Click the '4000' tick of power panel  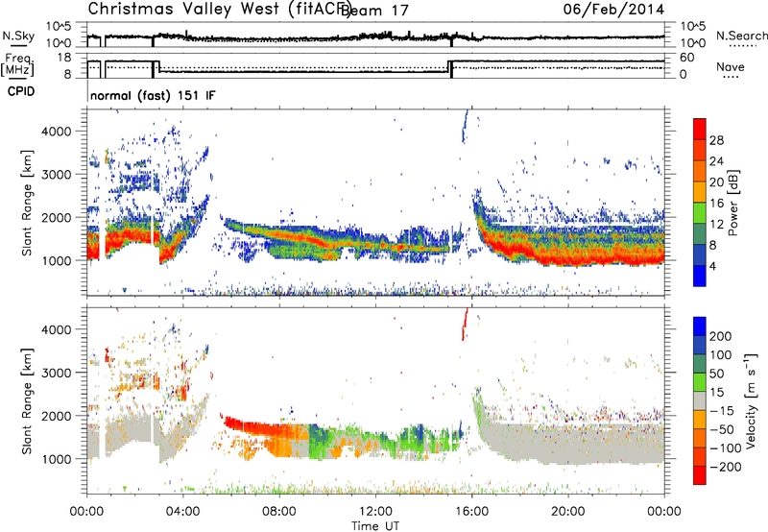[x=56, y=132]
